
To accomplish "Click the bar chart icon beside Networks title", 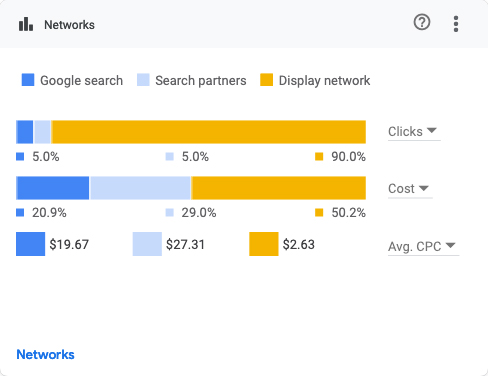I will coord(26,24).
